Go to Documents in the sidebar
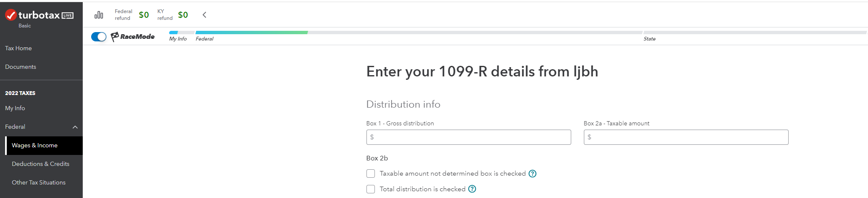Screen dimensions: 868x198 [21, 67]
